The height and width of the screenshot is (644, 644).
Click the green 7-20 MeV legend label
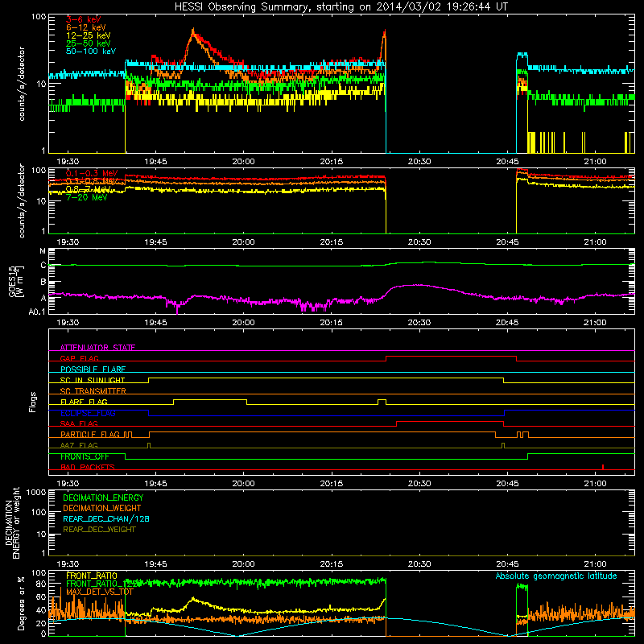(87, 197)
